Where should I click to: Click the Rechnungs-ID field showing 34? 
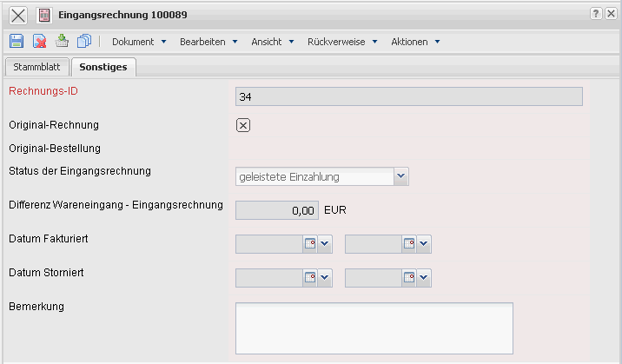tap(408, 96)
